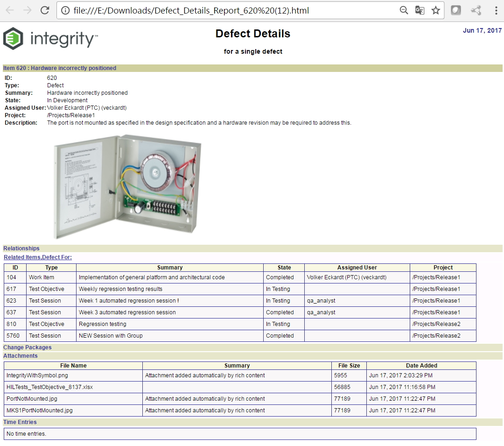This screenshot has width=504, height=446.
Task: Open the 'Related Items,Defect For:' link
Action: [x=38, y=257]
